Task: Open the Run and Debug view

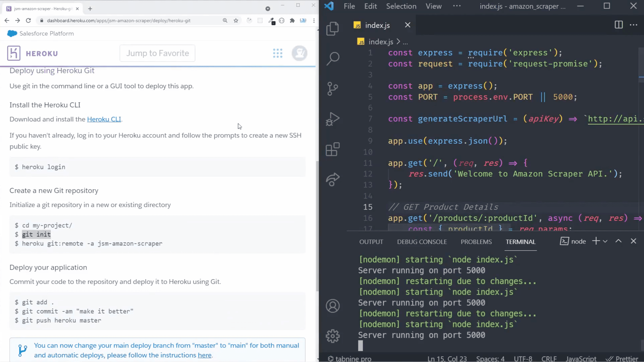Action: click(333, 119)
